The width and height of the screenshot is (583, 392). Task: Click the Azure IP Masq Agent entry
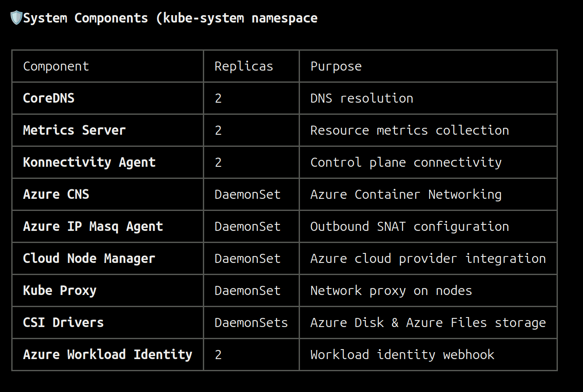click(x=93, y=227)
